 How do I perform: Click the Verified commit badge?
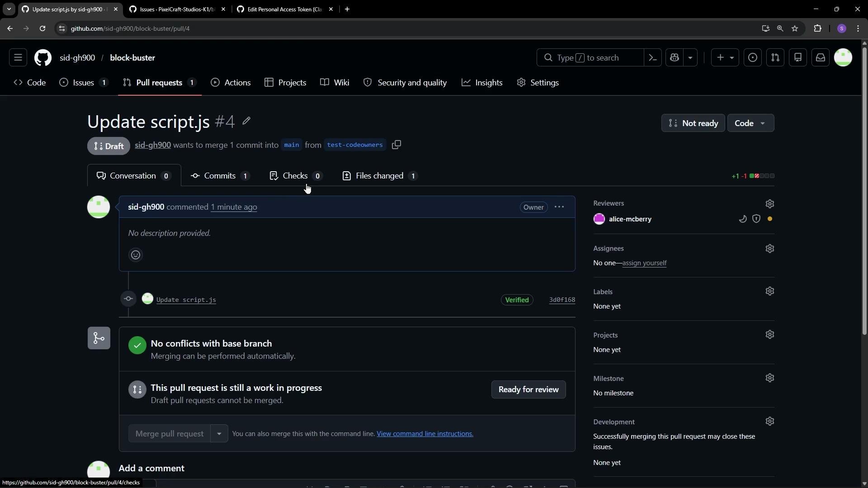pyautogui.click(x=517, y=300)
